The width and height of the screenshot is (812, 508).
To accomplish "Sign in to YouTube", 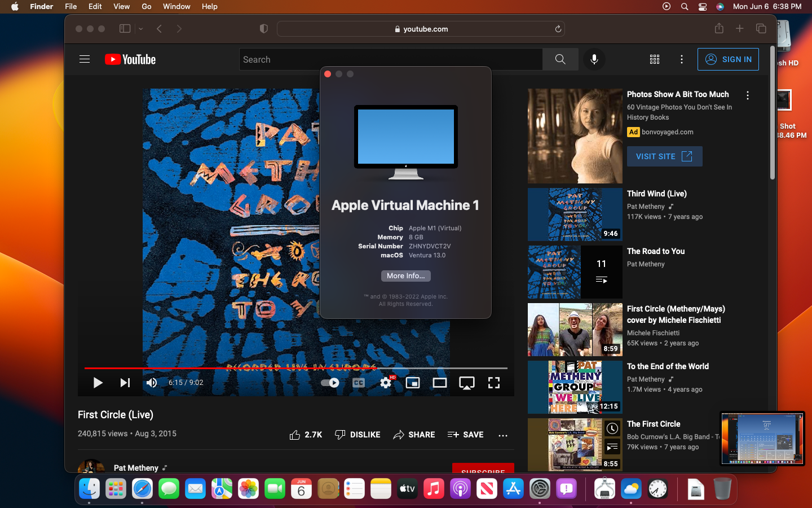I will tap(728, 59).
